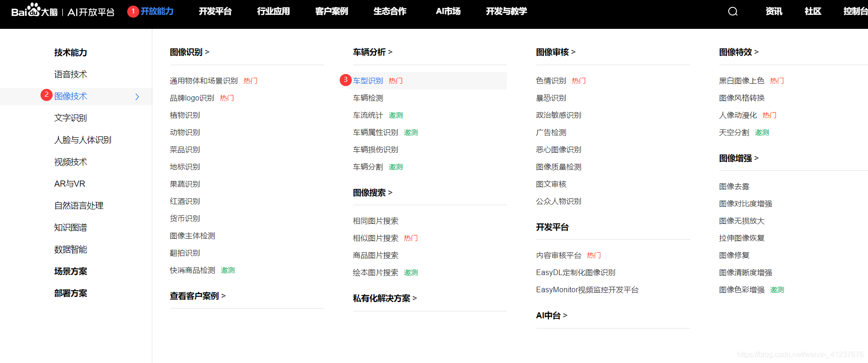Open the AI中台 > heading
This screenshot has width=868, height=363.
552,316
